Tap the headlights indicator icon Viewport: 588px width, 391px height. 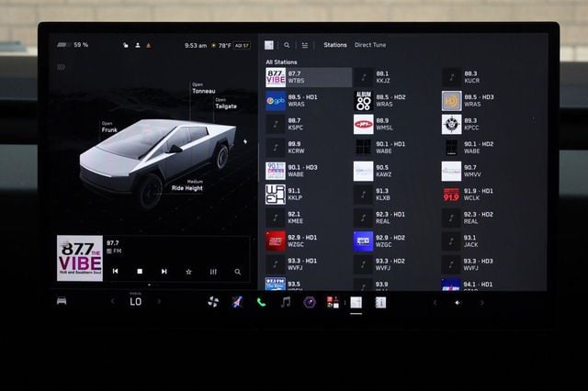(x=62, y=67)
